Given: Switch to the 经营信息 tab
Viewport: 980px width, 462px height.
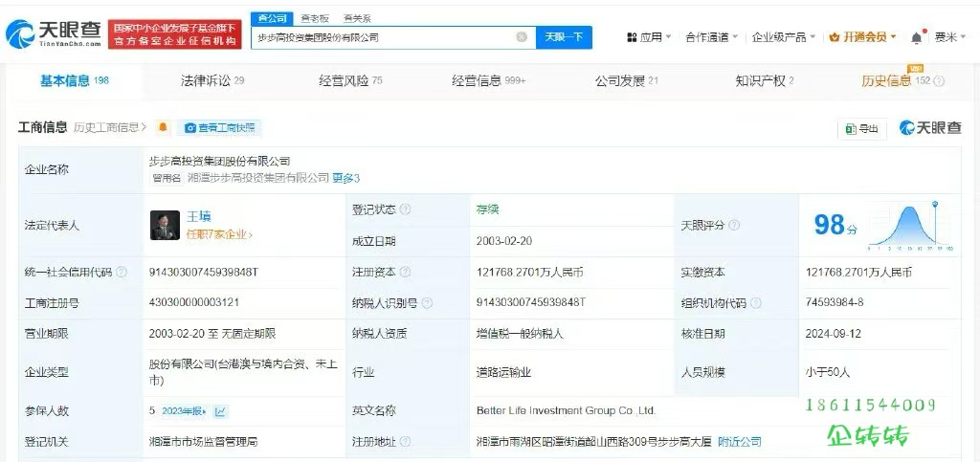Looking at the screenshot, I should tap(489, 80).
